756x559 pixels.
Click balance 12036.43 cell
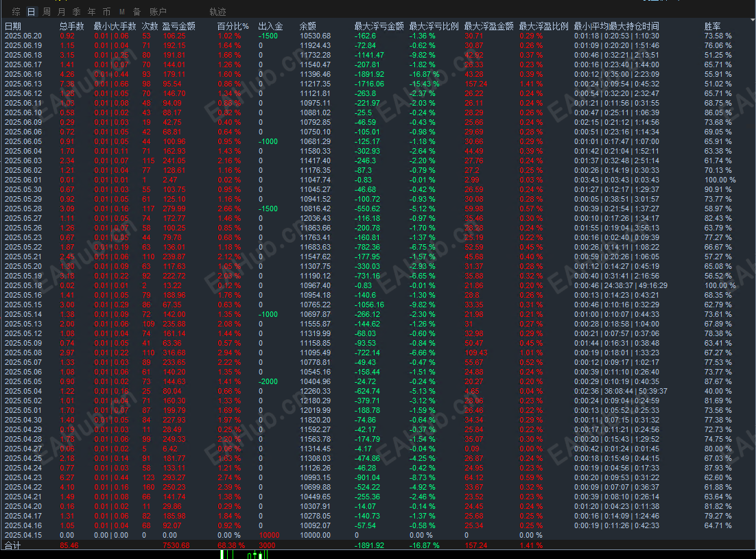pos(316,218)
